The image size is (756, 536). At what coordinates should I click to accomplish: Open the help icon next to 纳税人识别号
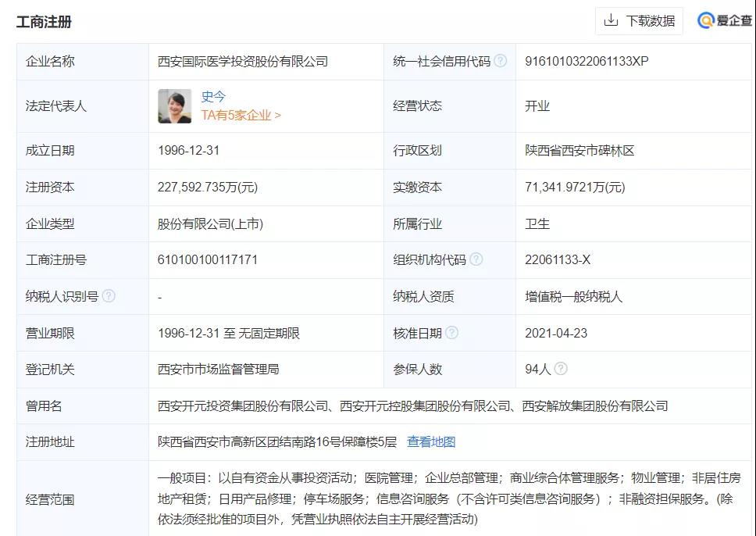pyautogui.click(x=109, y=296)
